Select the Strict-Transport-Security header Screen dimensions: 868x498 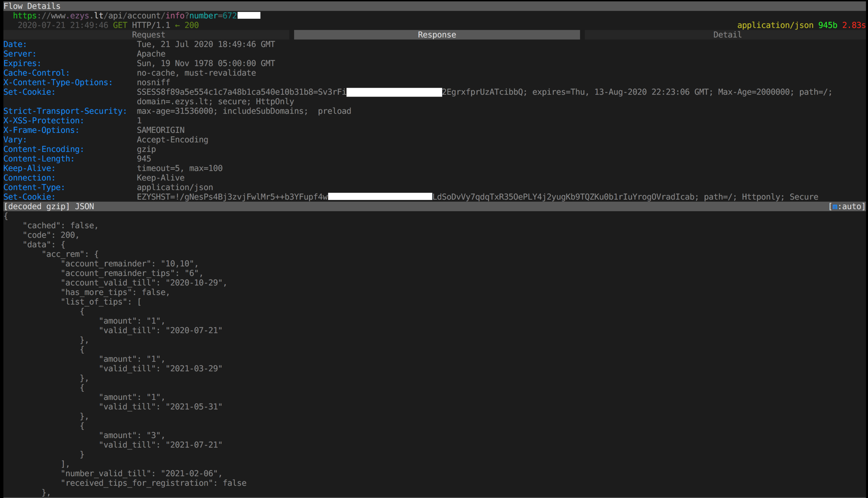(x=65, y=111)
